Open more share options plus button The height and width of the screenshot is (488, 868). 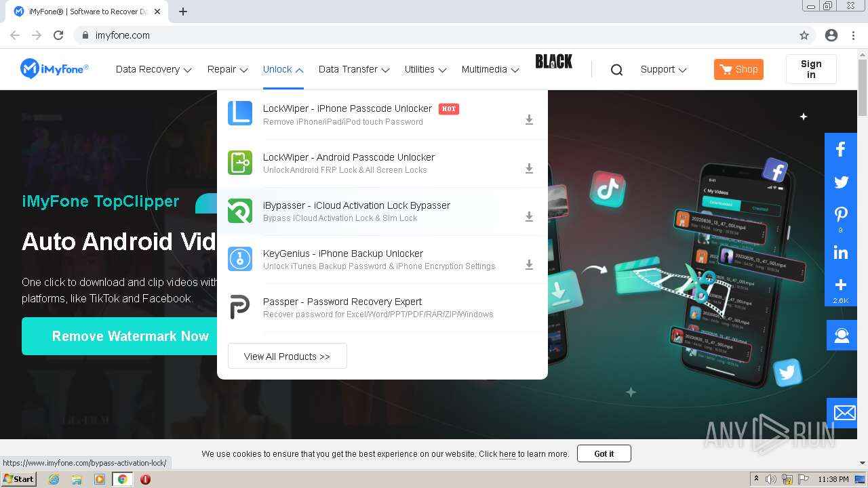(x=841, y=288)
